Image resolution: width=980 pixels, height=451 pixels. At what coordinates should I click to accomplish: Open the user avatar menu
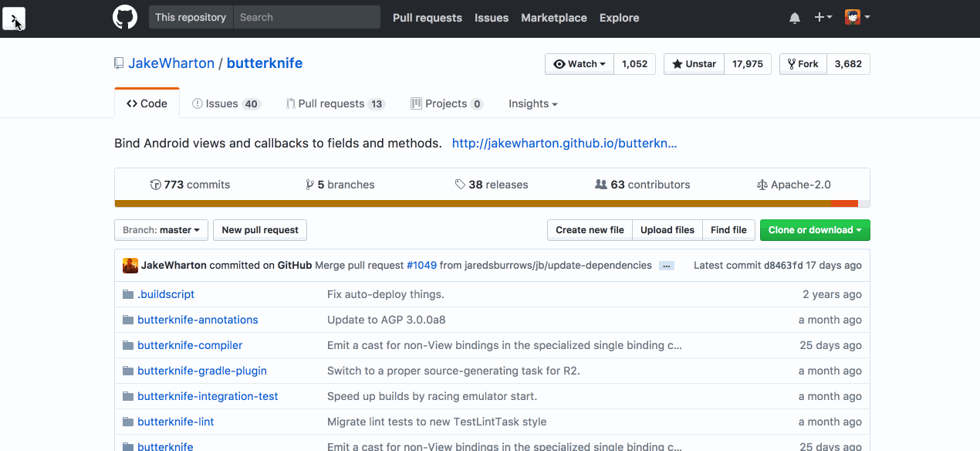pos(857,17)
